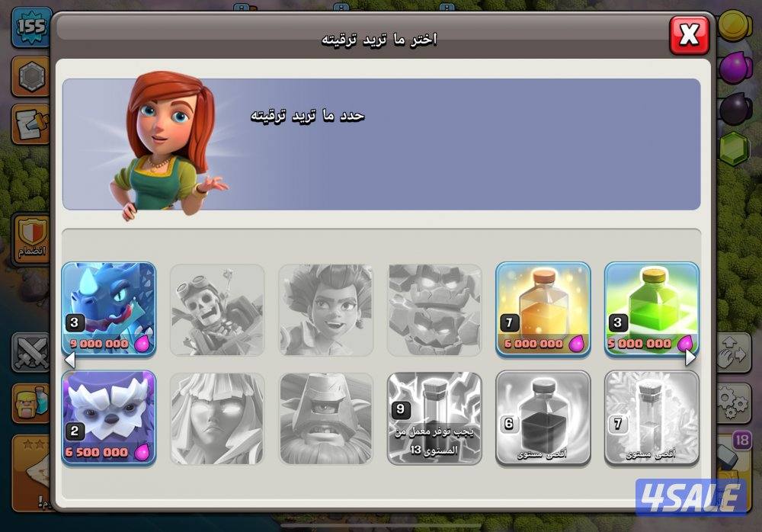This screenshot has height=532, width=762.
Task: Select the Electro Dragon for upgrade
Action: click(x=108, y=309)
